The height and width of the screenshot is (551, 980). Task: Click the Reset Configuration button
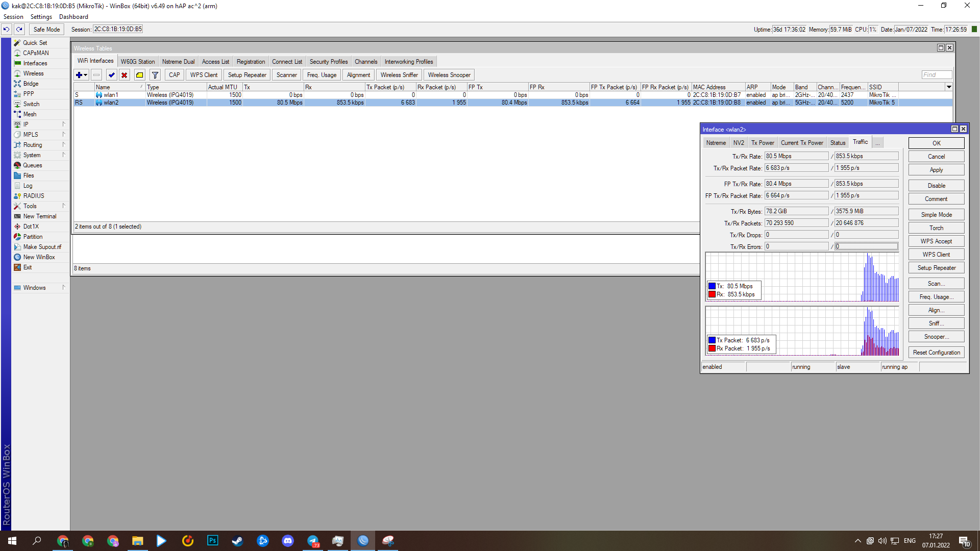[936, 353]
